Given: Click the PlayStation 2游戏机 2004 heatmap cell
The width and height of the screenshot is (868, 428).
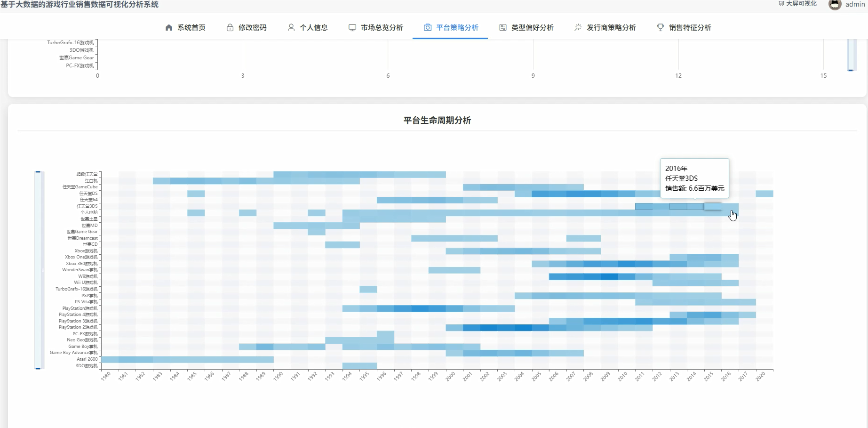Looking at the screenshot, I should point(523,328).
